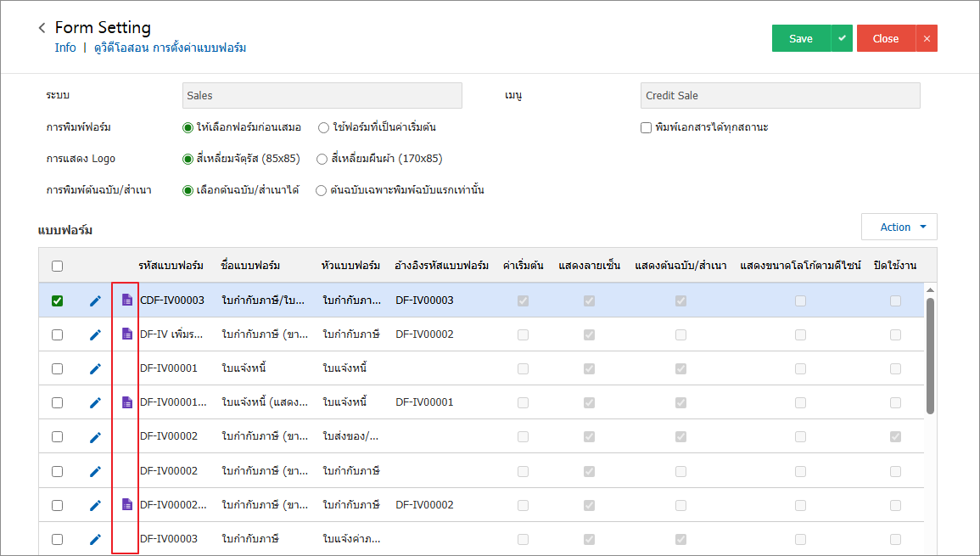The width and height of the screenshot is (980, 556).
Task: Click the table vertical scrollbar
Action: [x=930, y=357]
